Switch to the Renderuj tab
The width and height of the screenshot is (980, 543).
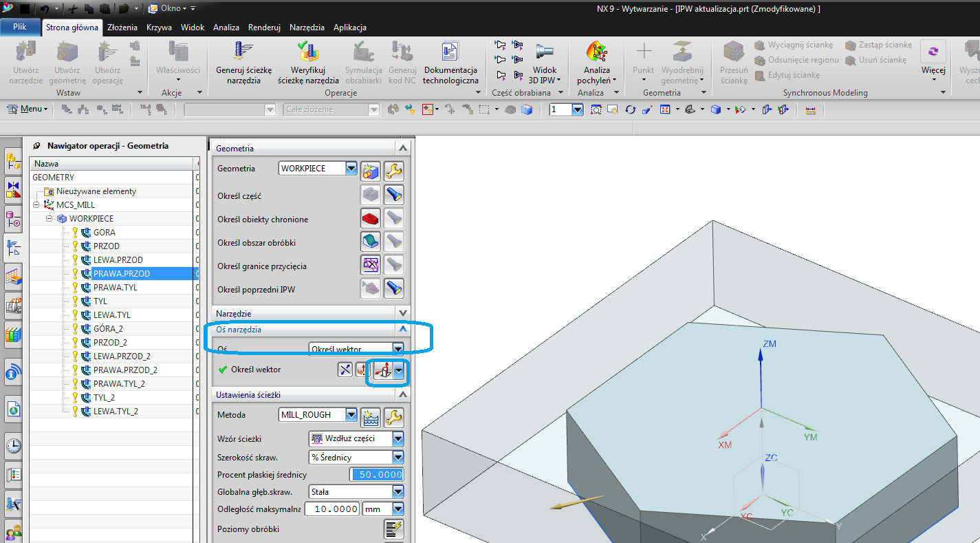[x=264, y=28]
